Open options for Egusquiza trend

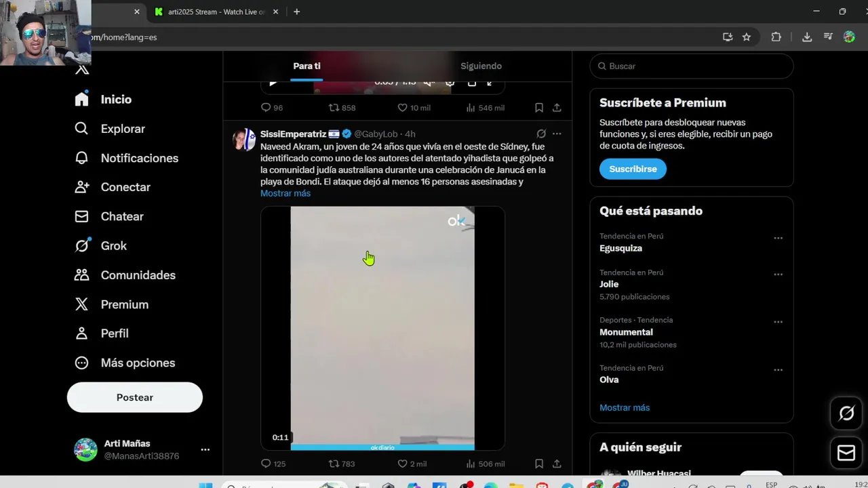(x=778, y=238)
